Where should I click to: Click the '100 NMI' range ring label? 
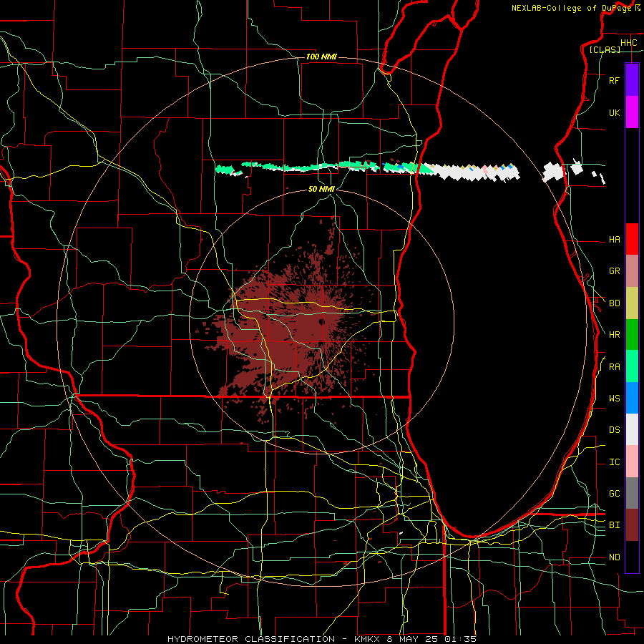pyautogui.click(x=321, y=57)
